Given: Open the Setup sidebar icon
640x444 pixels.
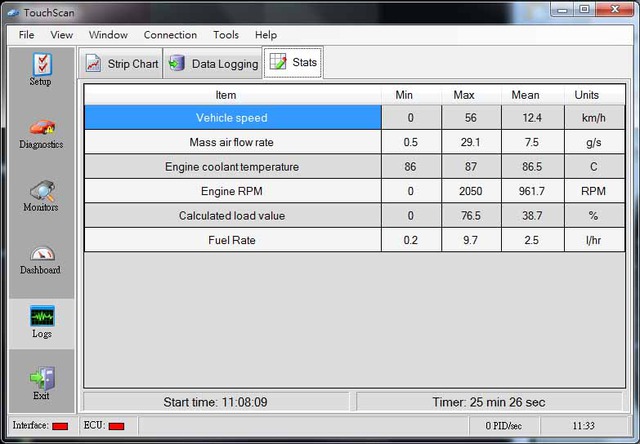Looking at the screenshot, I should 40,66.
